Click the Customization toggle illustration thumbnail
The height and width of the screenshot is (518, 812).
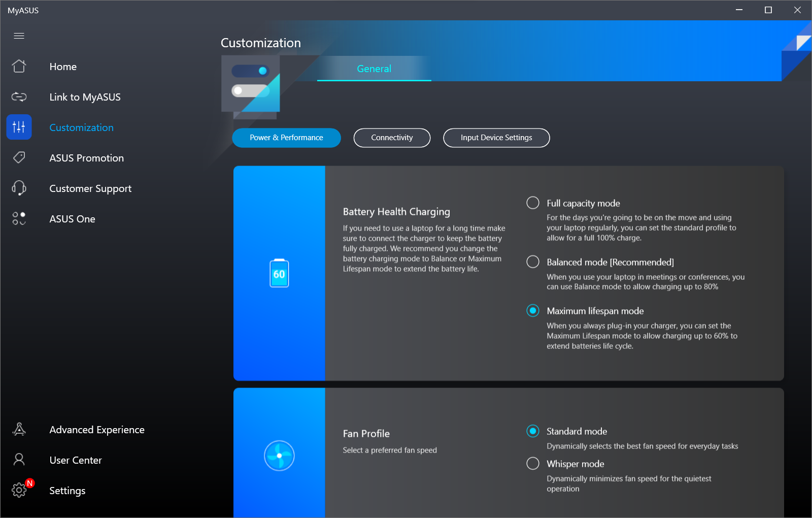point(251,84)
